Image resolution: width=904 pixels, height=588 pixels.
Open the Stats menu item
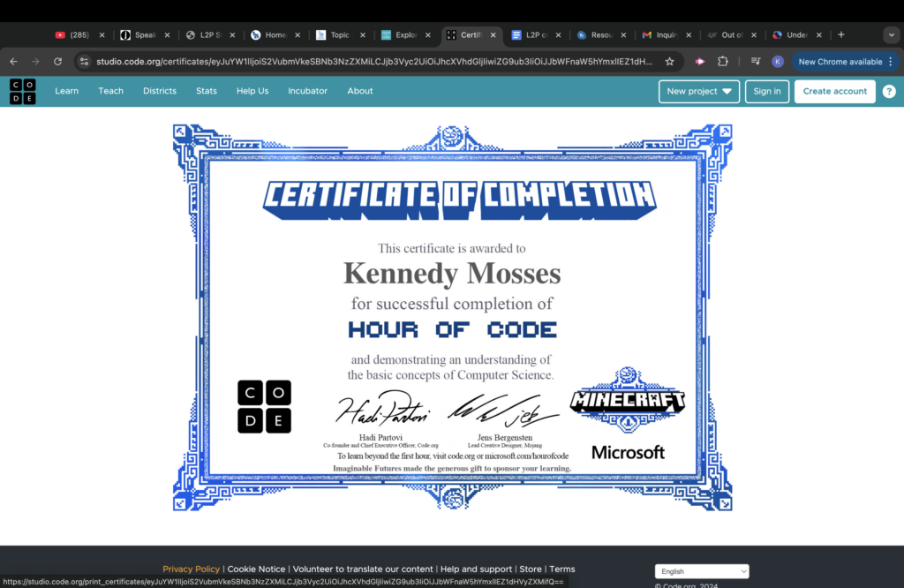207,91
